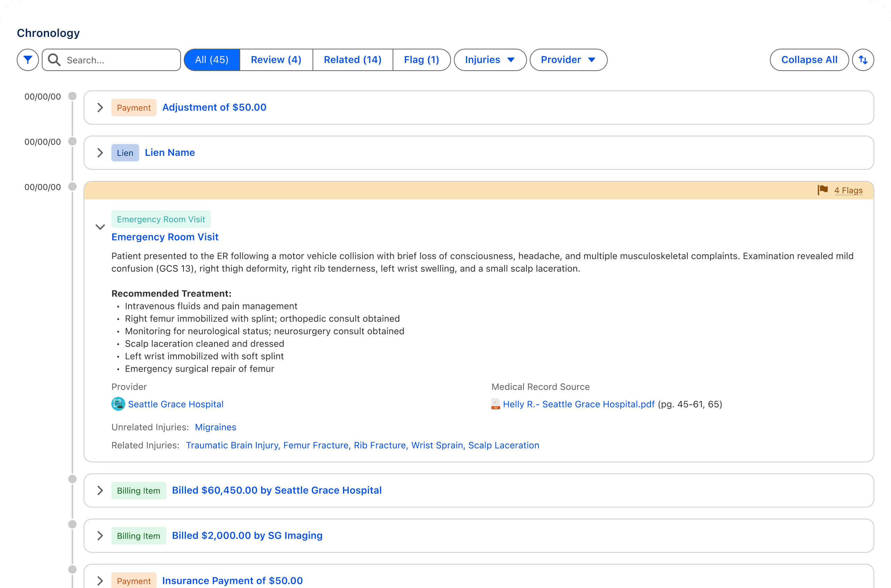Select the Related (14) tab
This screenshot has width=891, height=588.
click(x=352, y=59)
